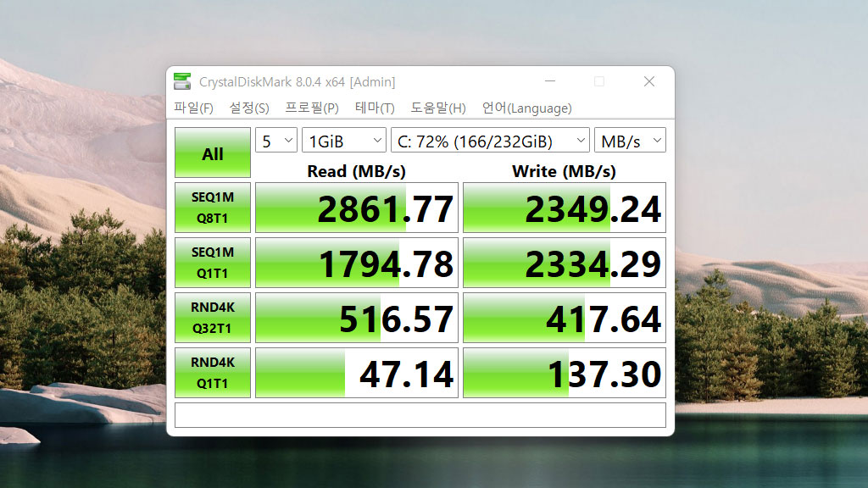Open the 설정(S) menu
Image resolution: width=868 pixels, height=488 pixels.
tap(249, 108)
